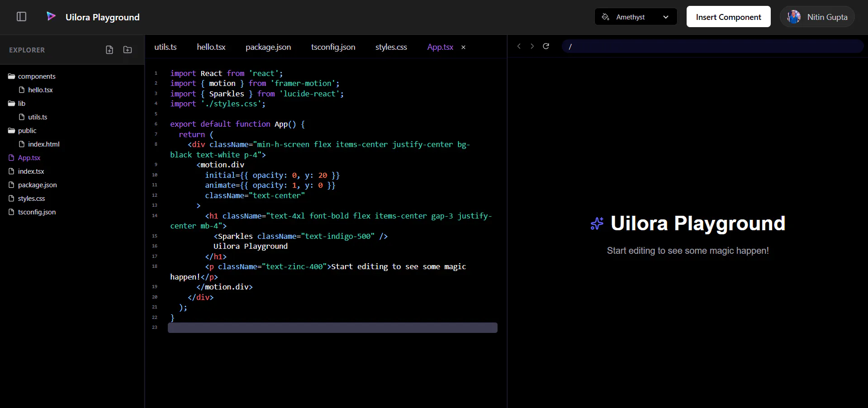Toggle the sidebar panel icon
Screen dimensions: 868x408
tap(21, 17)
